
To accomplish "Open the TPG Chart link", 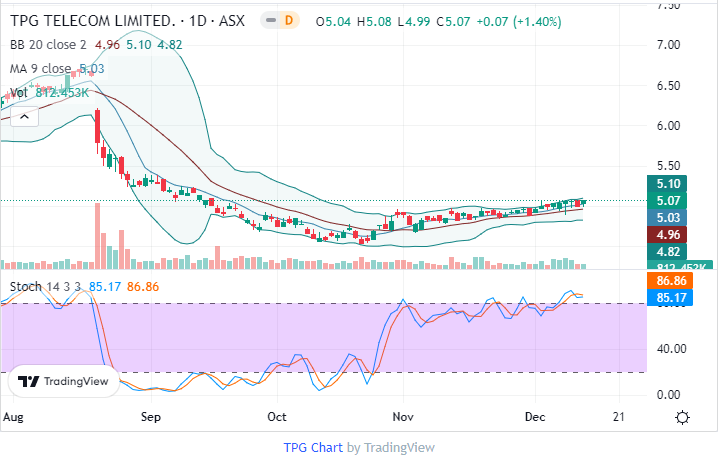I will [312, 447].
